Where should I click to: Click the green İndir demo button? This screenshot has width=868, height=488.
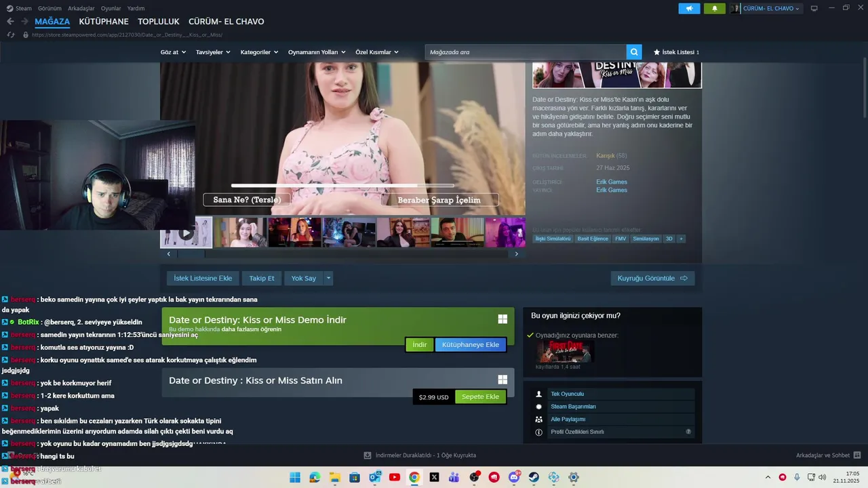click(x=420, y=344)
